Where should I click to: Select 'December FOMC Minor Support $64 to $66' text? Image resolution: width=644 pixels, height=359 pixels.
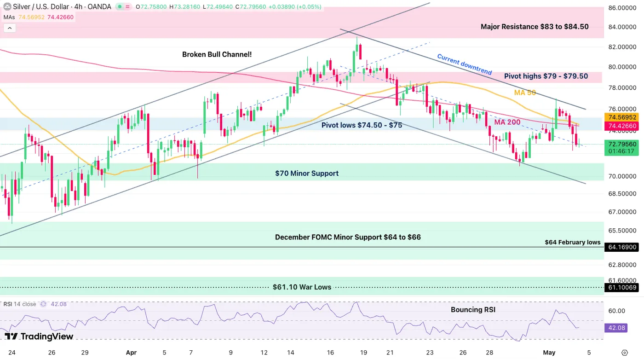(x=348, y=237)
